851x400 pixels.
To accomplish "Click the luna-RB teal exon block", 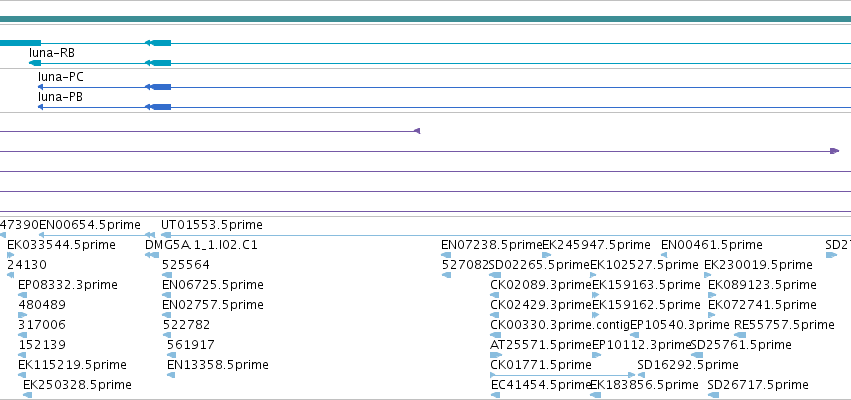I will (x=161, y=63).
